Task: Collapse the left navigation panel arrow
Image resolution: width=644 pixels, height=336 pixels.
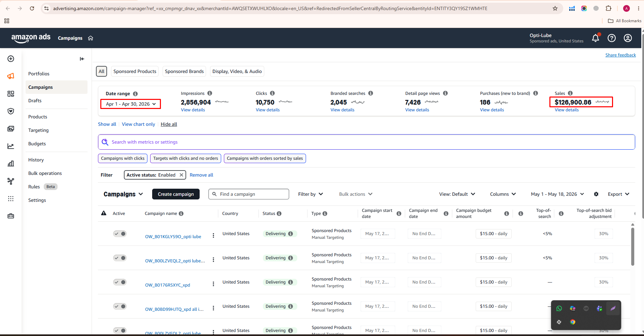Action: pos(82,59)
